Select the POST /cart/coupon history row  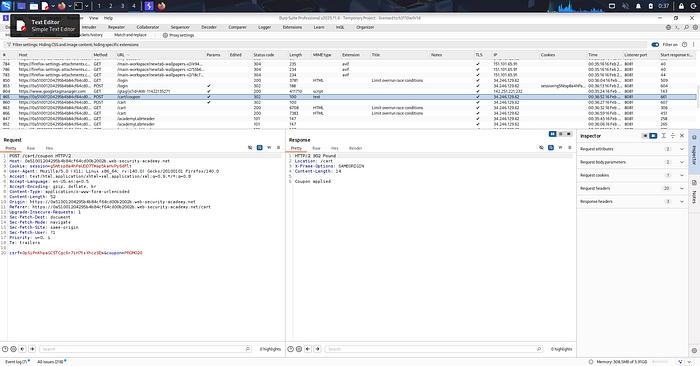pyautogui.click(x=348, y=97)
